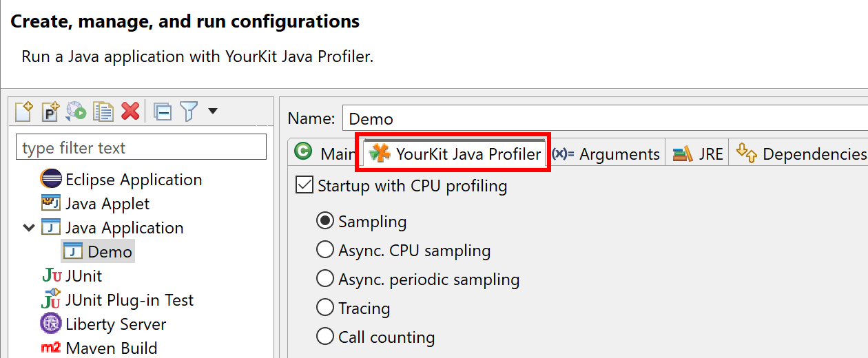Click the Duplicate launch configuration icon

[103, 111]
